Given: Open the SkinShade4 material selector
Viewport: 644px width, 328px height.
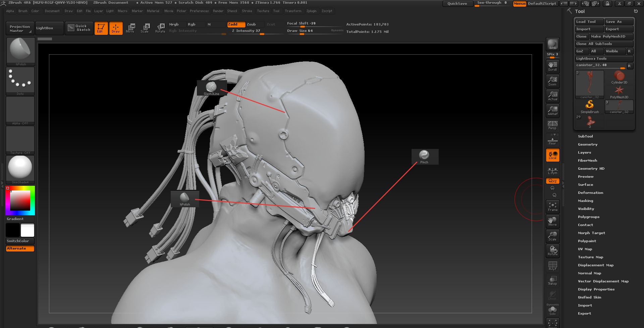Looking at the screenshot, I should pos(20,170).
